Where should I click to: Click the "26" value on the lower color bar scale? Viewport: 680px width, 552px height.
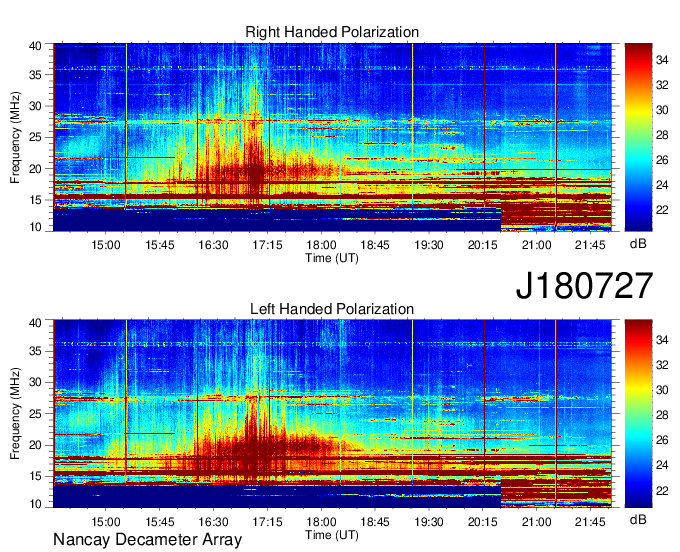pos(662,440)
